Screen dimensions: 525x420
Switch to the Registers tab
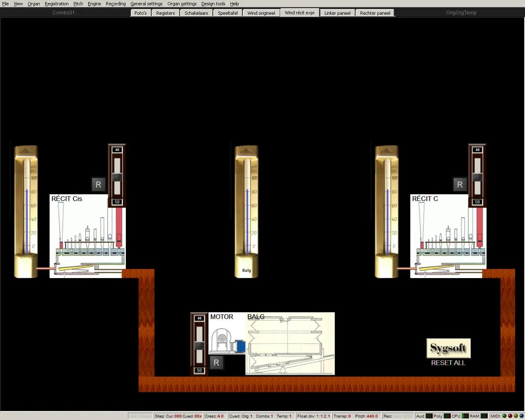click(165, 13)
